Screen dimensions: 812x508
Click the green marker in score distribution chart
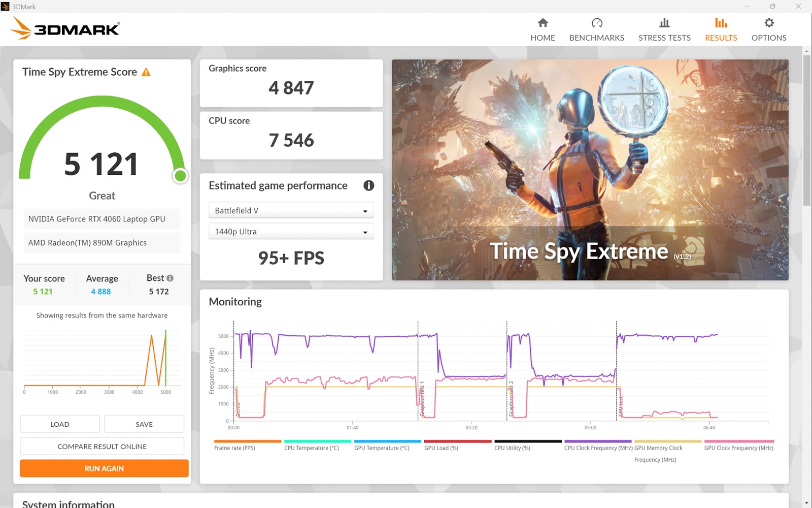(165, 358)
